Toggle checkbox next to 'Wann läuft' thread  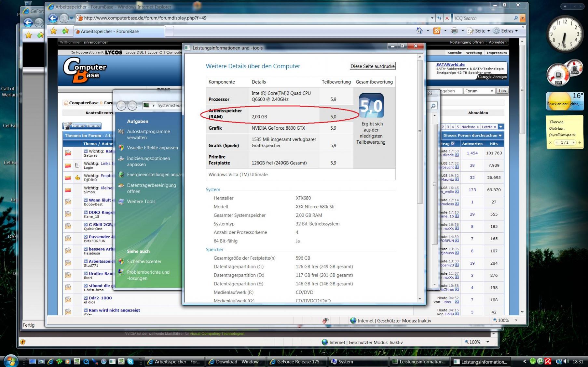86,200
